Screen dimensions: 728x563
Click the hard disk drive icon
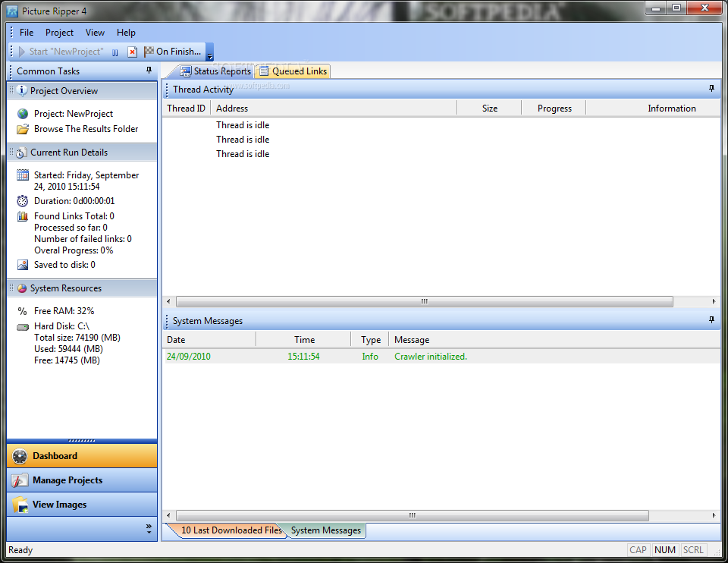(x=23, y=327)
